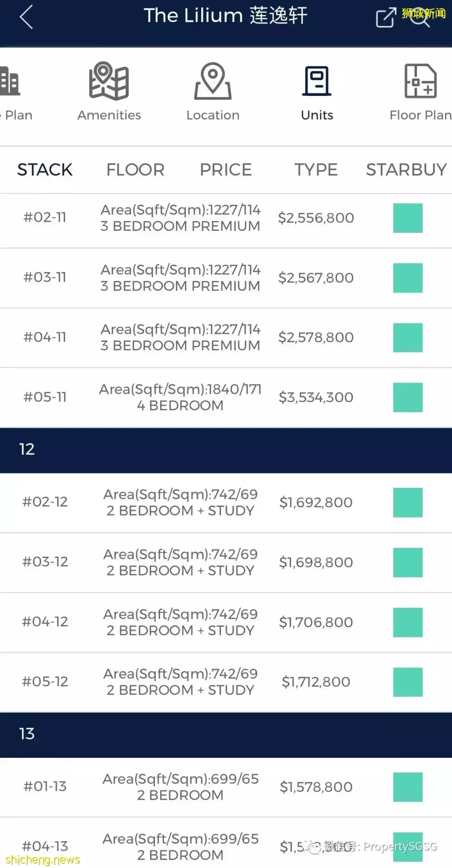The width and height of the screenshot is (452, 868).
Task: Tap the share icon in header
Action: [385, 18]
